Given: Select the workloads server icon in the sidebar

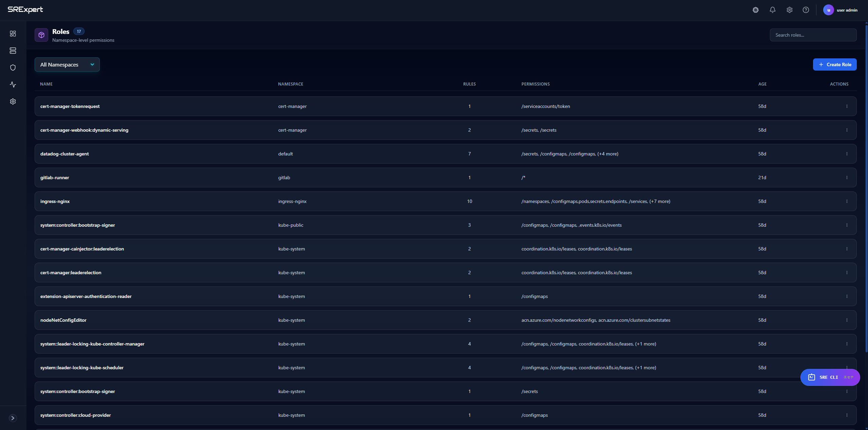Looking at the screenshot, I should point(13,51).
